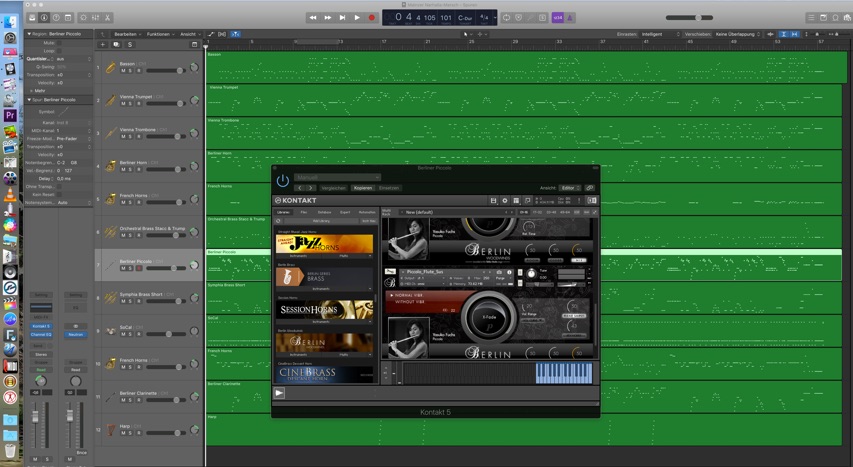Adjust the SoCal track volume slider

165,334
